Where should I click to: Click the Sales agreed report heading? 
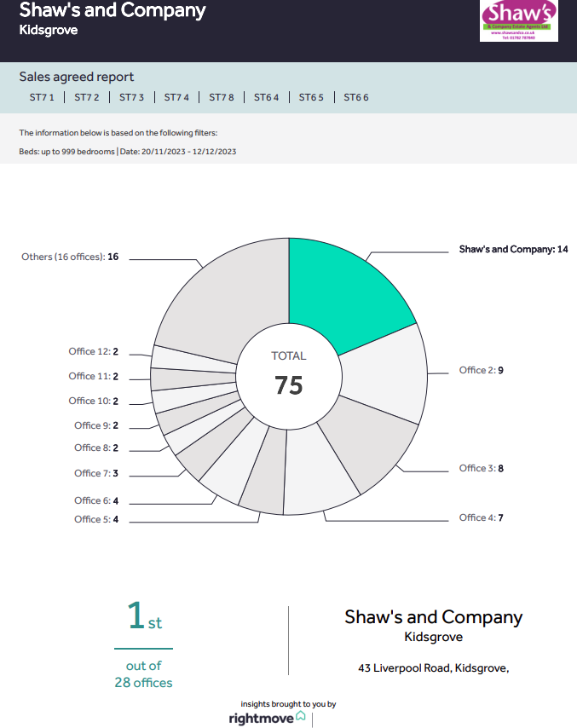pos(77,77)
